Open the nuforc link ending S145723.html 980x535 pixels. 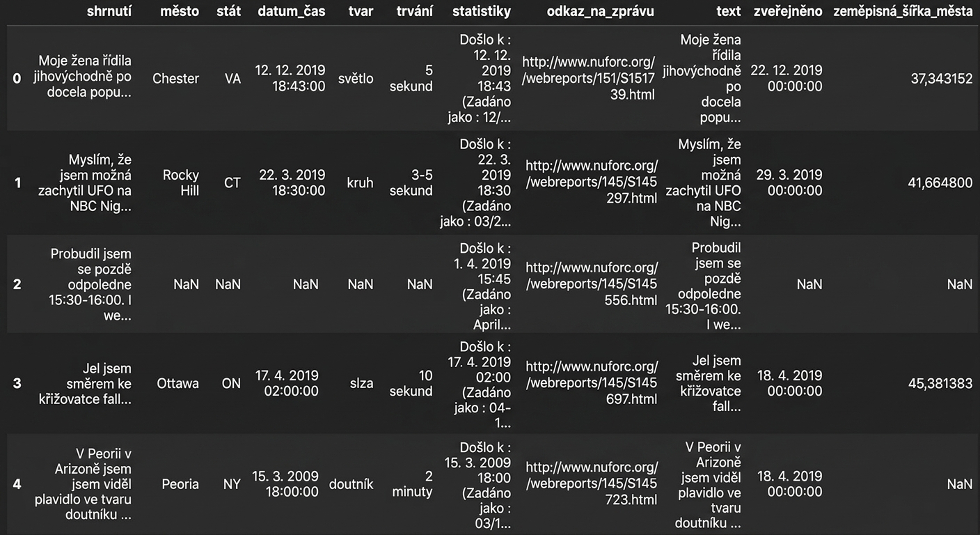point(591,483)
